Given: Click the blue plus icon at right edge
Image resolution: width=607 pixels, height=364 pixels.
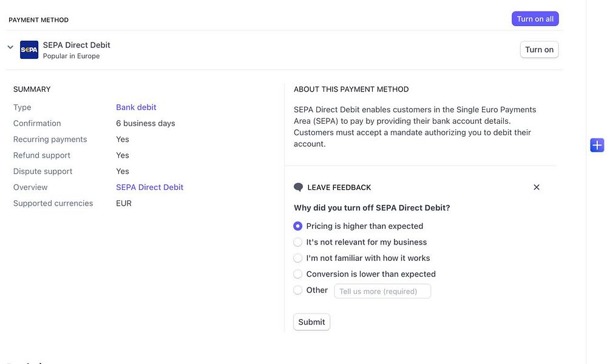Looking at the screenshot, I should pos(597,145).
